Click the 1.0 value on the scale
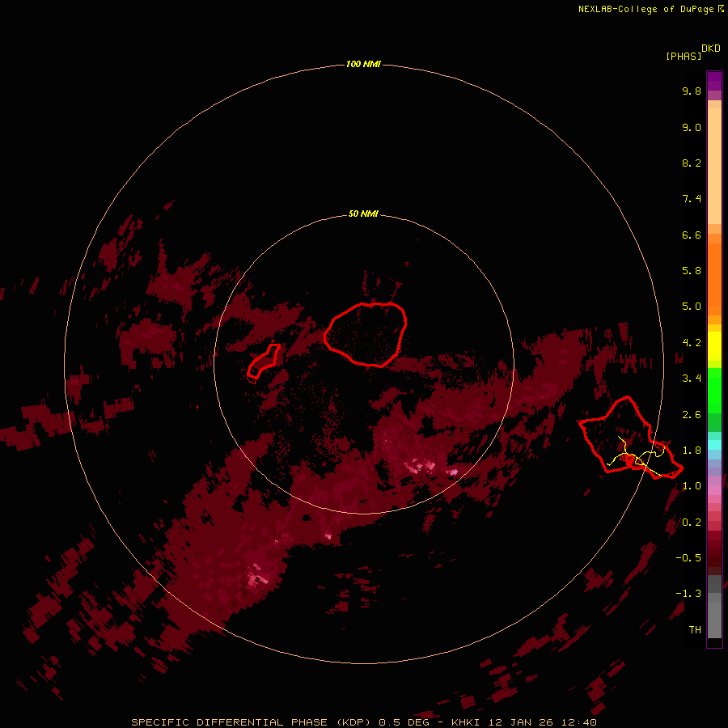 (692, 486)
